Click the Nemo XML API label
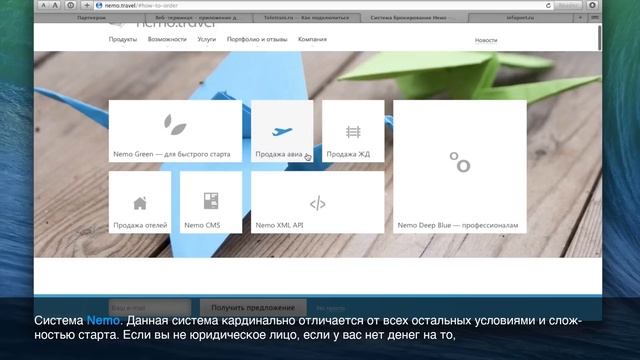This screenshot has height=360, width=640. 279,225
